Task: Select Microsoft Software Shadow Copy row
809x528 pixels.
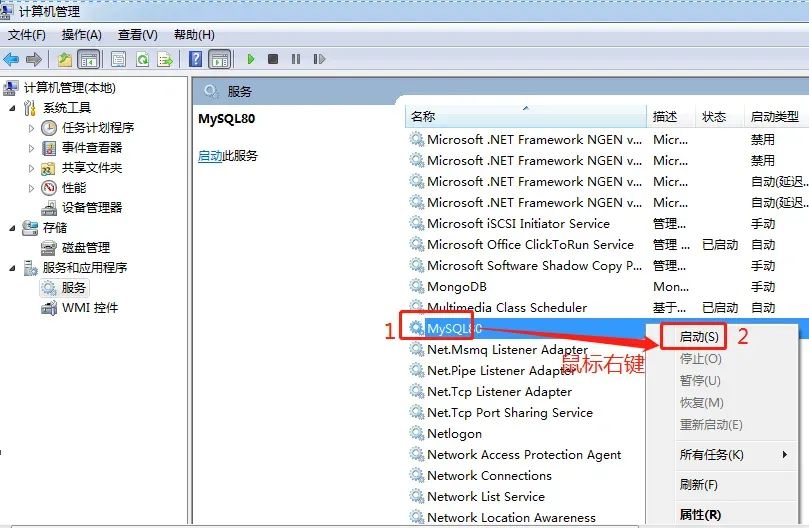Action: [608, 265]
